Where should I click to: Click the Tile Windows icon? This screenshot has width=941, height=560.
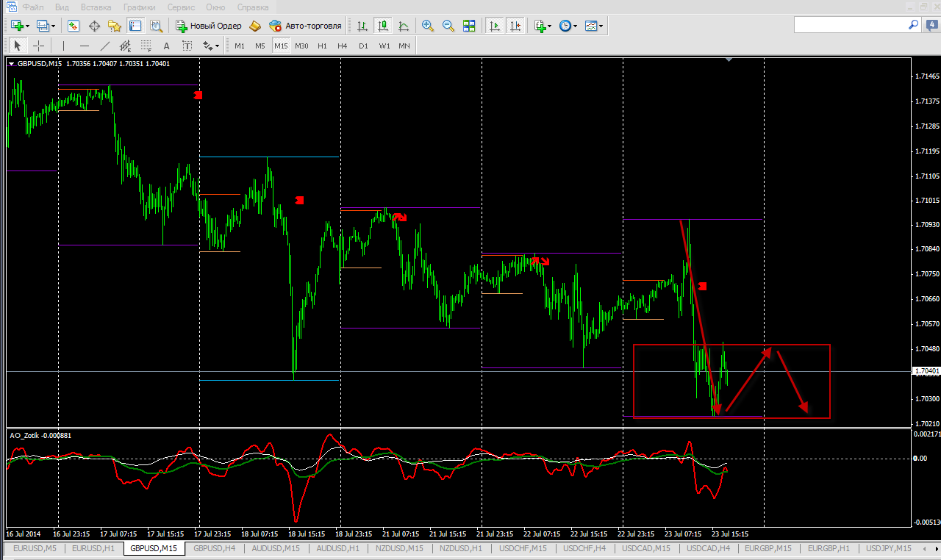[x=469, y=26]
